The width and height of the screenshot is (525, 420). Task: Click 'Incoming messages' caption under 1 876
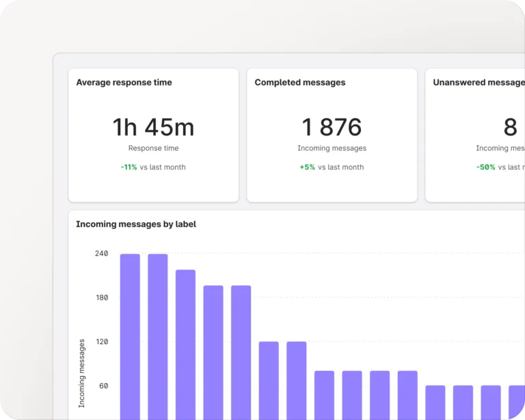pos(332,148)
